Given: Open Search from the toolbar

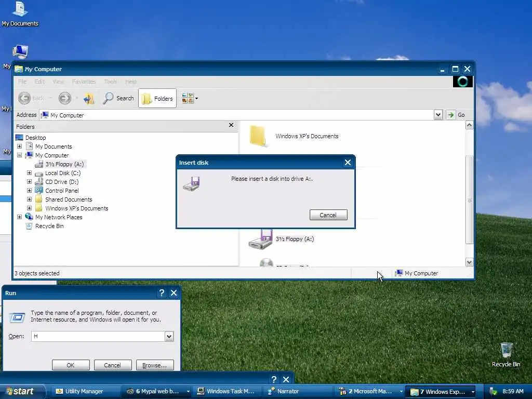Looking at the screenshot, I should coord(119,98).
